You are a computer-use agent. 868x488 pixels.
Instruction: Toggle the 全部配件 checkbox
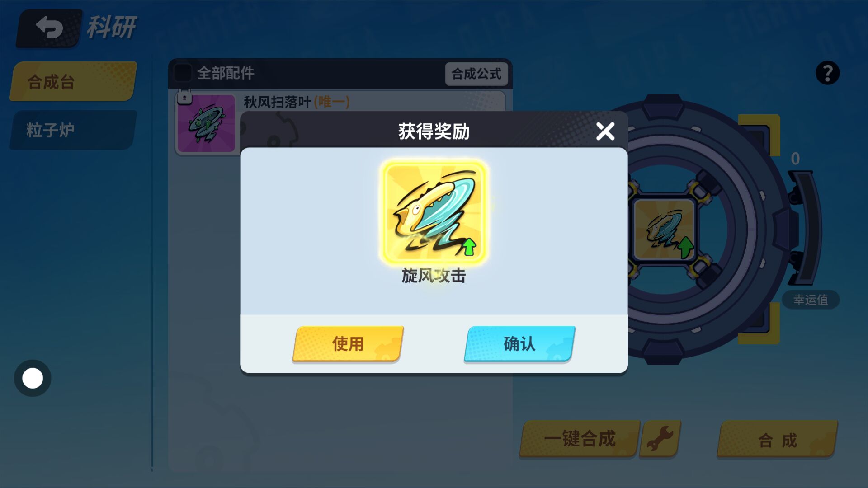click(x=183, y=73)
